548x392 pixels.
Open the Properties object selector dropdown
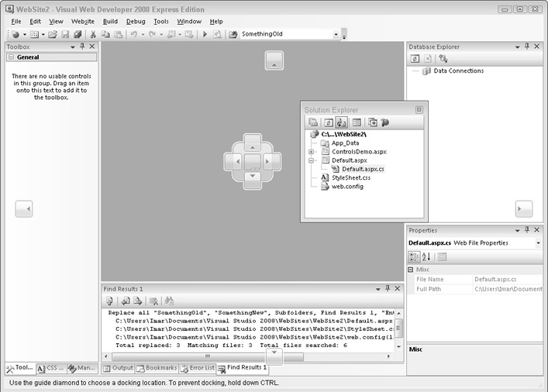click(538, 242)
